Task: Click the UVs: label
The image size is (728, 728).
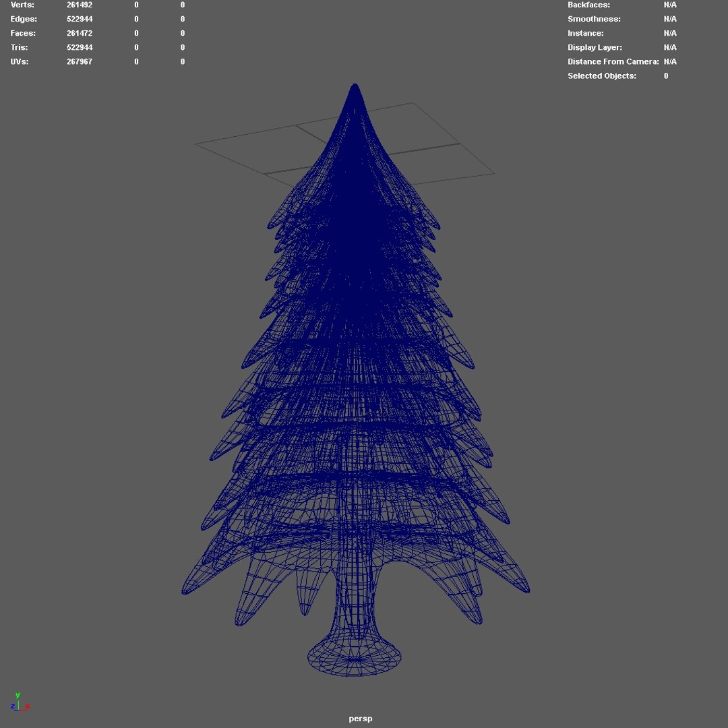Action: click(20, 62)
